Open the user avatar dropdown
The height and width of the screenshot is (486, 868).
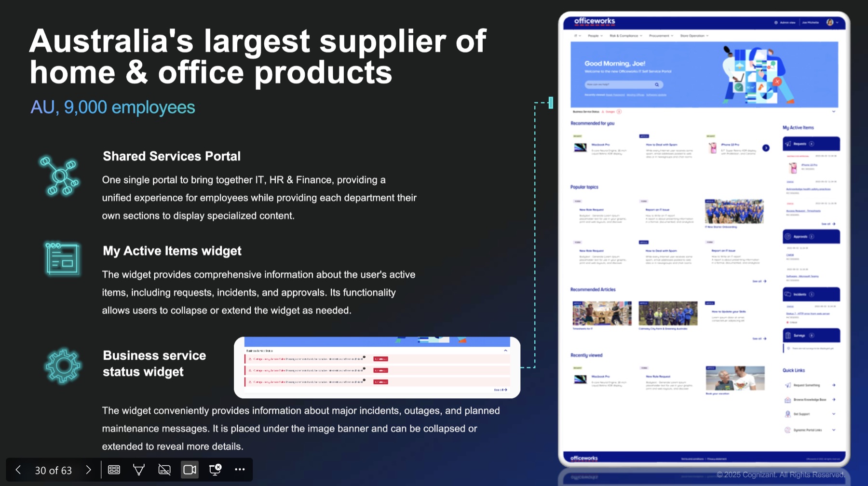pyautogui.click(x=833, y=22)
